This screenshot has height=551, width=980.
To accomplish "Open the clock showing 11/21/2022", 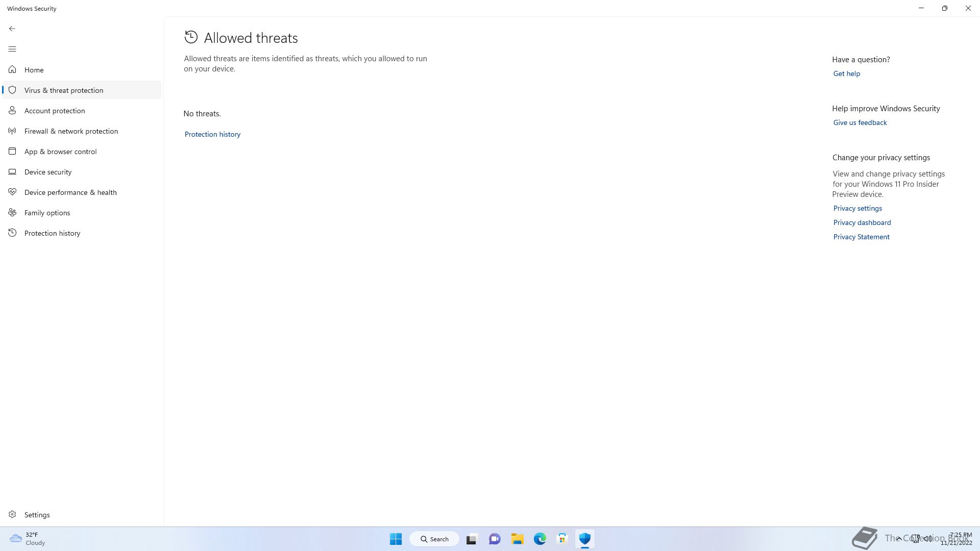I will 957,539.
